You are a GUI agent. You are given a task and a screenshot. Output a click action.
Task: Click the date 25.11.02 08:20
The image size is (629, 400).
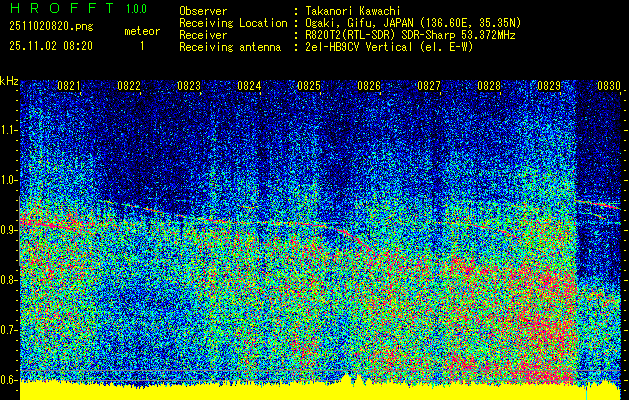point(51,46)
